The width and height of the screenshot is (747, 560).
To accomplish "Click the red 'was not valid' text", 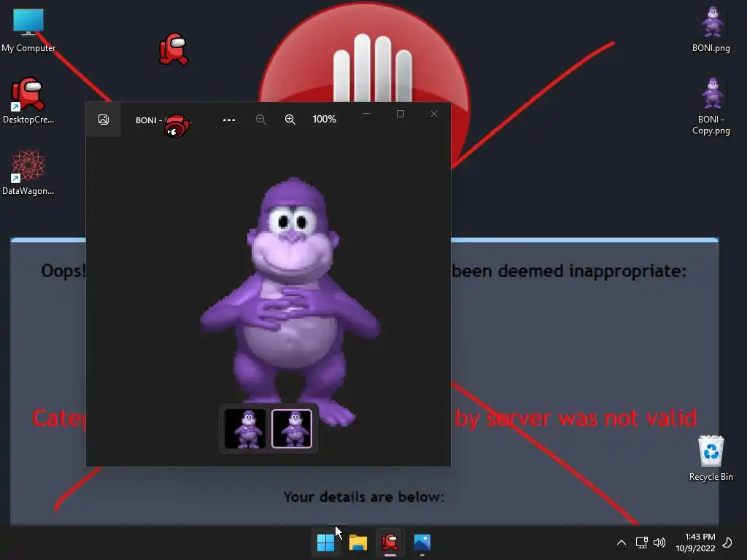I will coord(627,418).
